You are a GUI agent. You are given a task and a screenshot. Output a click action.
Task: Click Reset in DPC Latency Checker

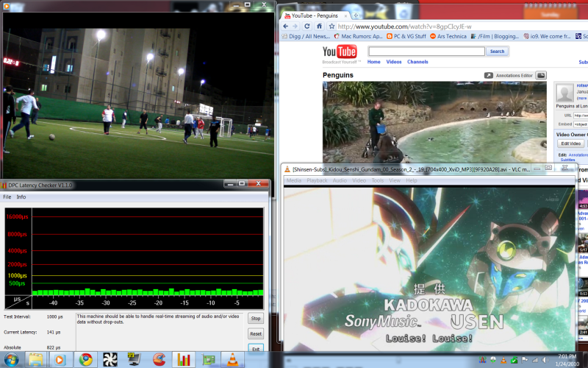click(256, 334)
